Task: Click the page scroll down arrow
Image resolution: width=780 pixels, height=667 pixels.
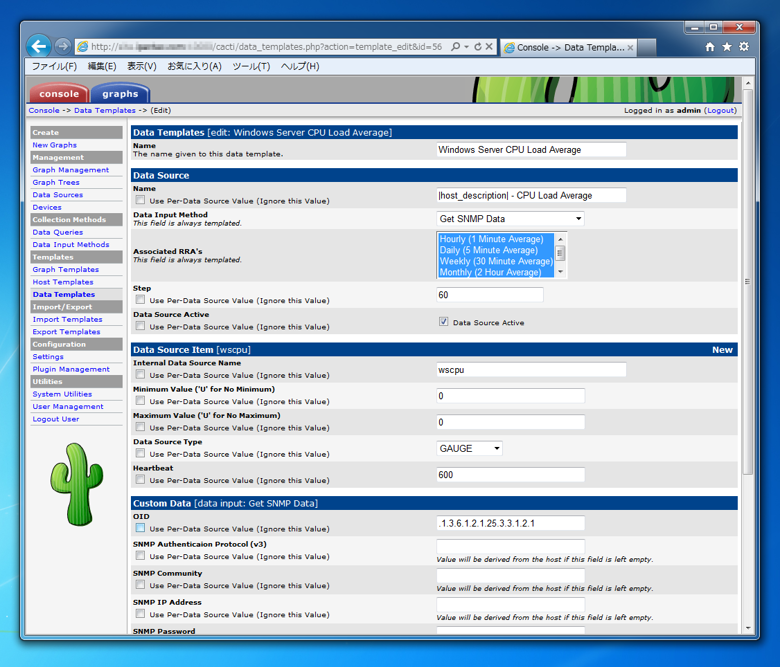Action: (747, 628)
